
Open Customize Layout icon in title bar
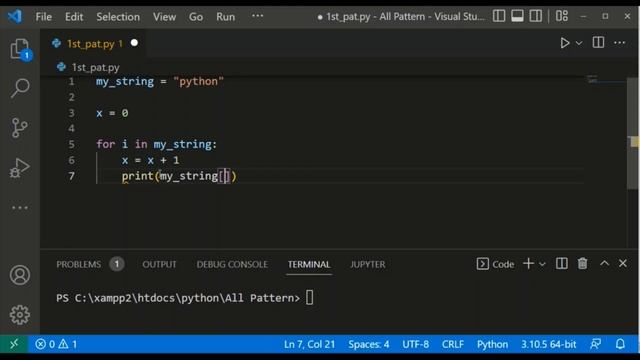[x=562, y=16]
